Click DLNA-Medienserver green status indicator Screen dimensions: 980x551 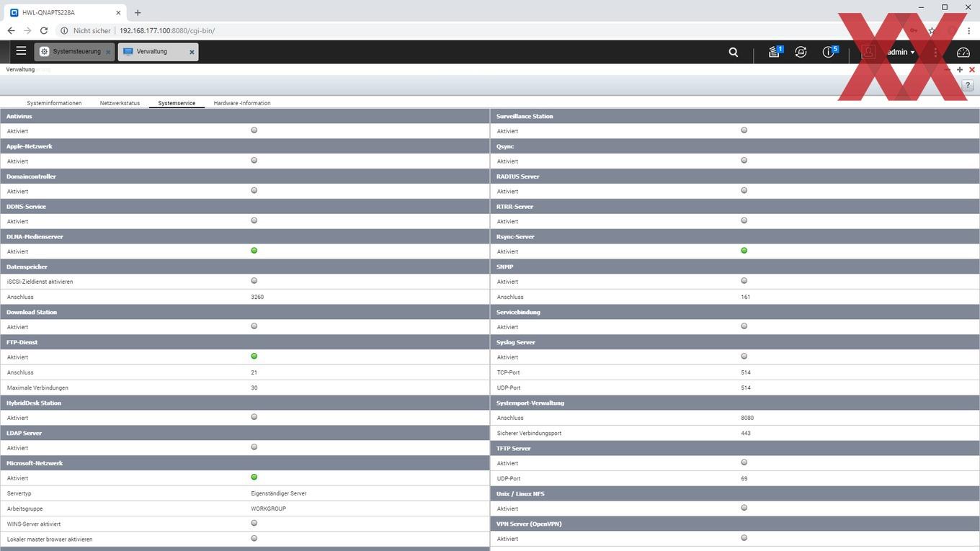pos(254,251)
